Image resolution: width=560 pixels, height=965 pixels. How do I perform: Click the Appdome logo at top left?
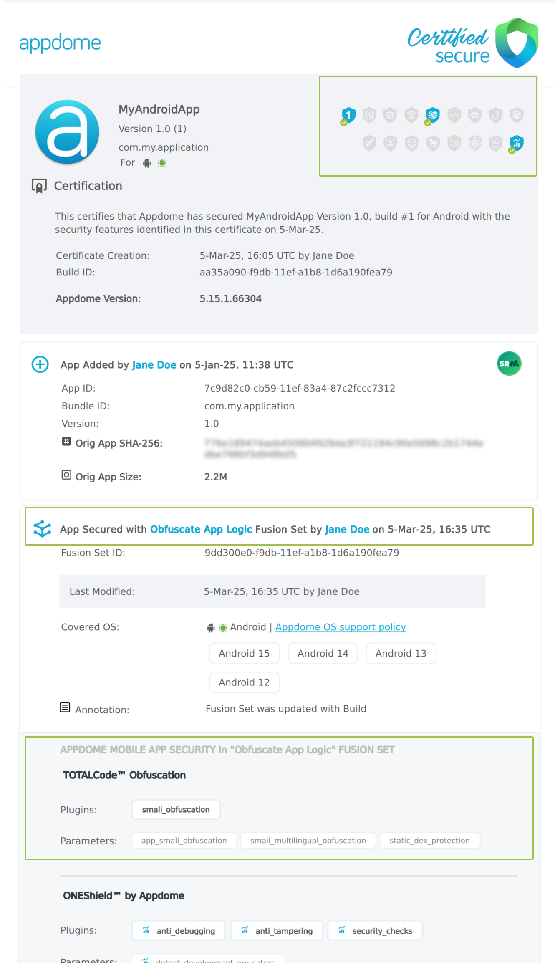pos(60,43)
